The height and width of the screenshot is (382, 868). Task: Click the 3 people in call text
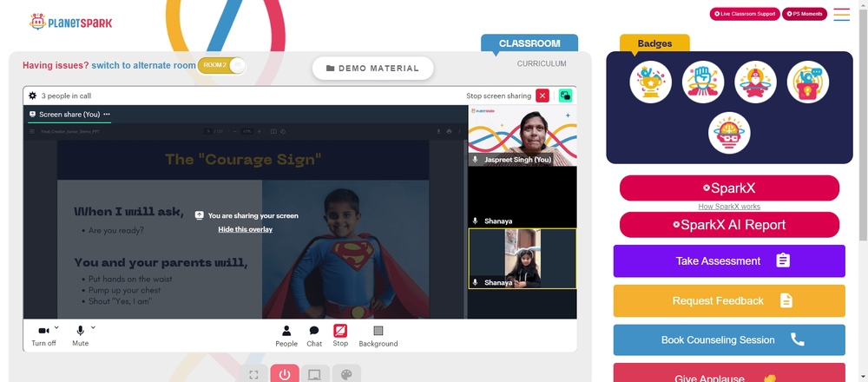tap(67, 95)
